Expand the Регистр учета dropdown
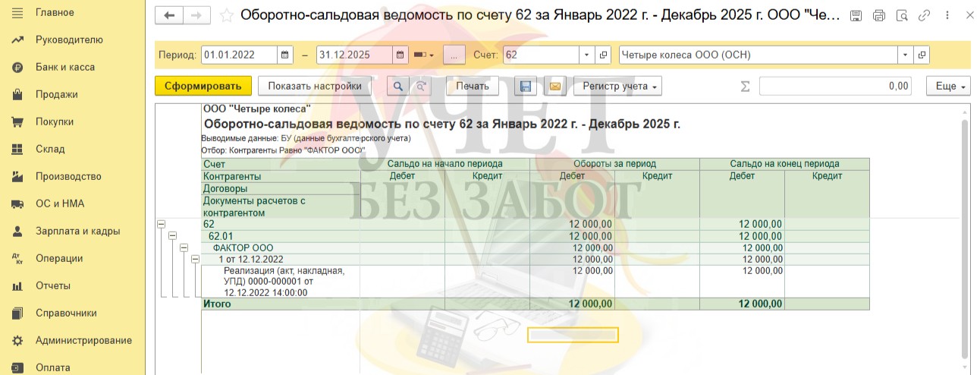The width and height of the screenshot is (980, 375). click(x=617, y=87)
